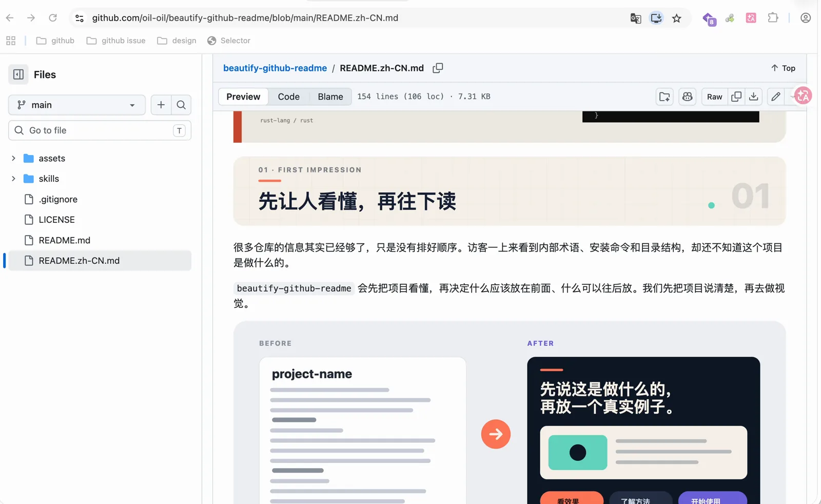Copy raw file contents icon
This screenshot has height=504, width=821.
click(x=736, y=96)
